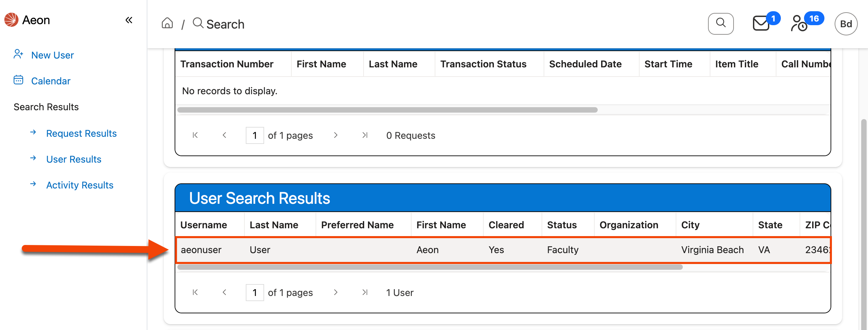Sort requests by Transaction Status column
Screen dimensions: 868x330
tap(483, 64)
